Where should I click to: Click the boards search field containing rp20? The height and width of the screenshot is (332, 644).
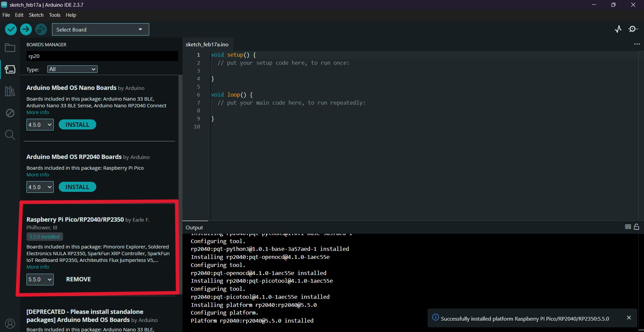coord(102,56)
